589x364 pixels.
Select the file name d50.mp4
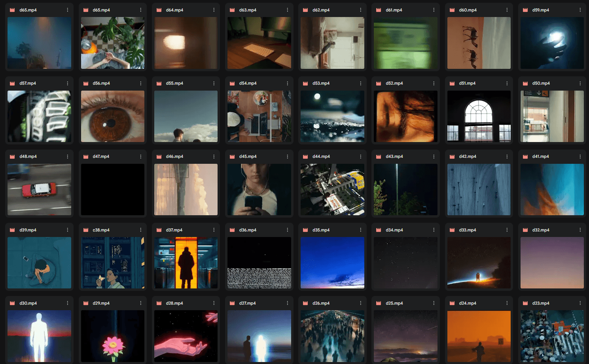(x=541, y=83)
